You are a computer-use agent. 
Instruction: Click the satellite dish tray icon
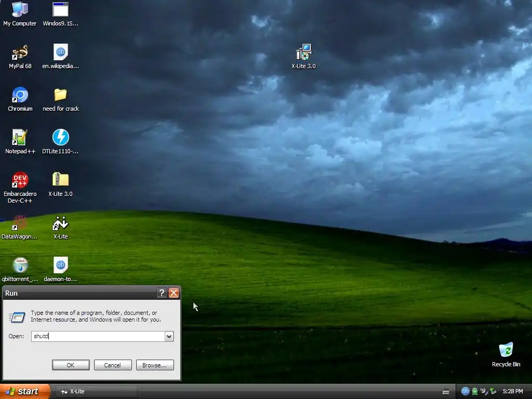pos(484,391)
